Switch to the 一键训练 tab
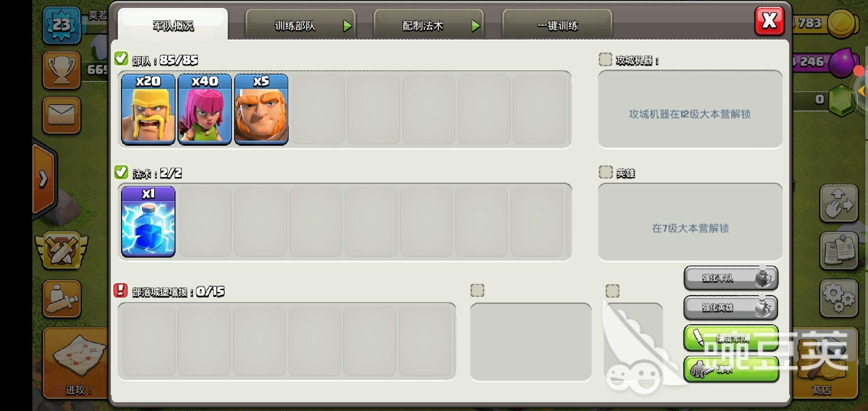868x411 pixels. (x=557, y=25)
